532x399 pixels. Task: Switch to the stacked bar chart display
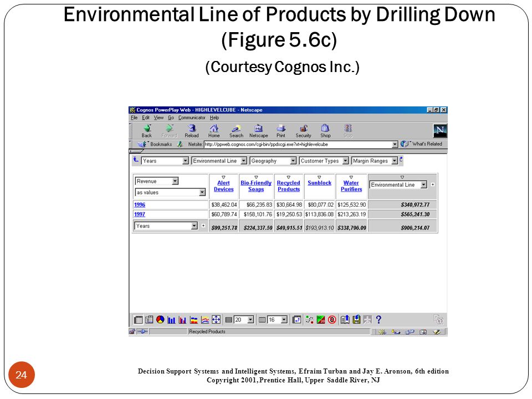click(194, 320)
